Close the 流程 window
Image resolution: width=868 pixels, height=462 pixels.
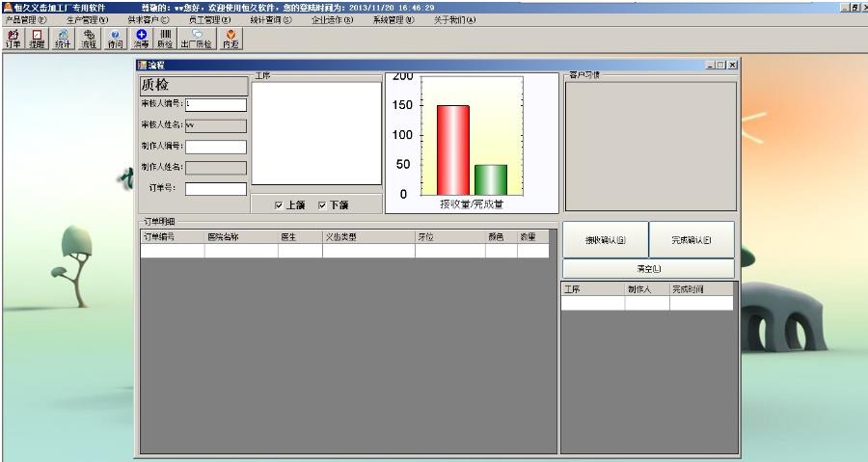tap(732, 66)
